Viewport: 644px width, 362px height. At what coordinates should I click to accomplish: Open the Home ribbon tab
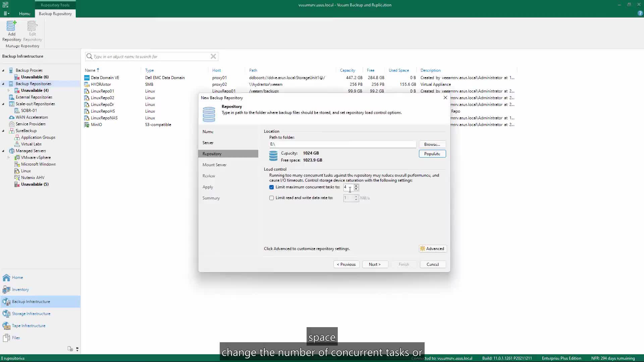[24, 14]
